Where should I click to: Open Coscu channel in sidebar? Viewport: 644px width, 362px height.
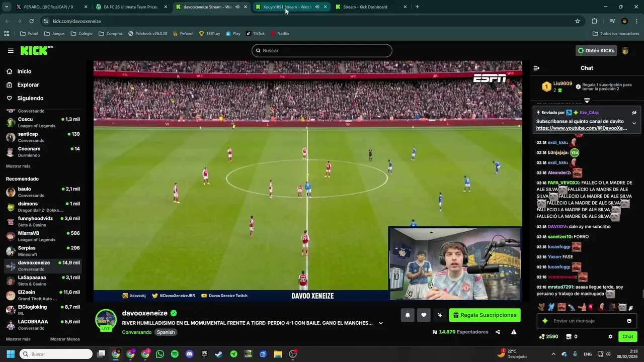point(43,122)
